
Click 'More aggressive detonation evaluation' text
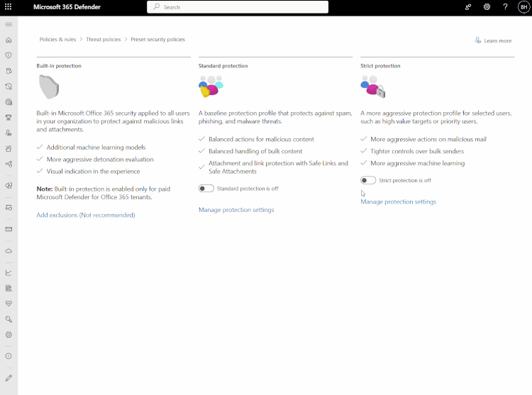click(100, 160)
